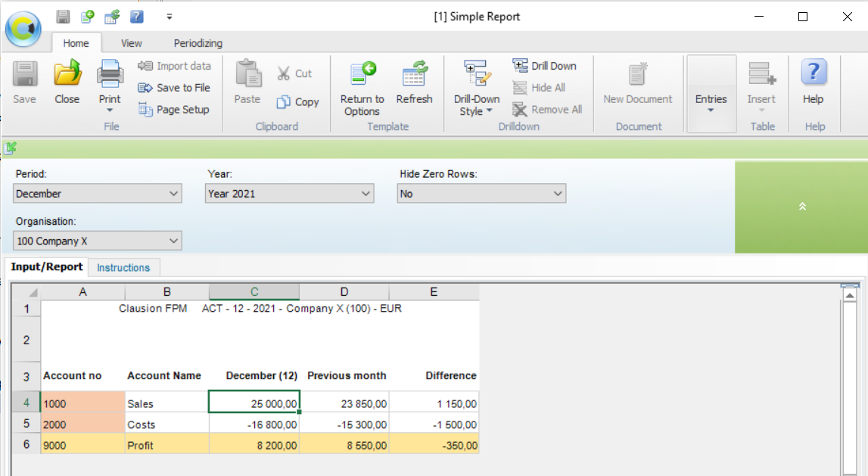Image resolution: width=868 pixels, height=476 pixels.
Task: Click Return to Options
Action: pyautogui.click(x=362, y=89)
